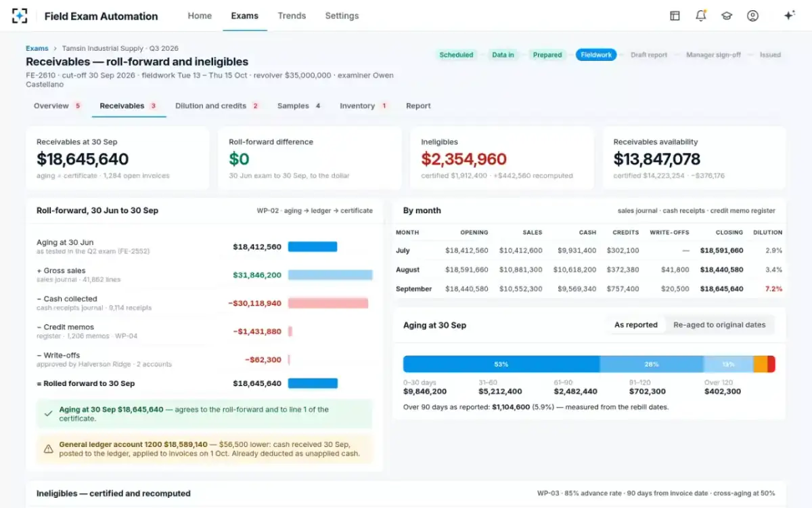Switch to Re-aged to original dates
This screenshot has width=812, height=508.
click(x=719, y=325)
